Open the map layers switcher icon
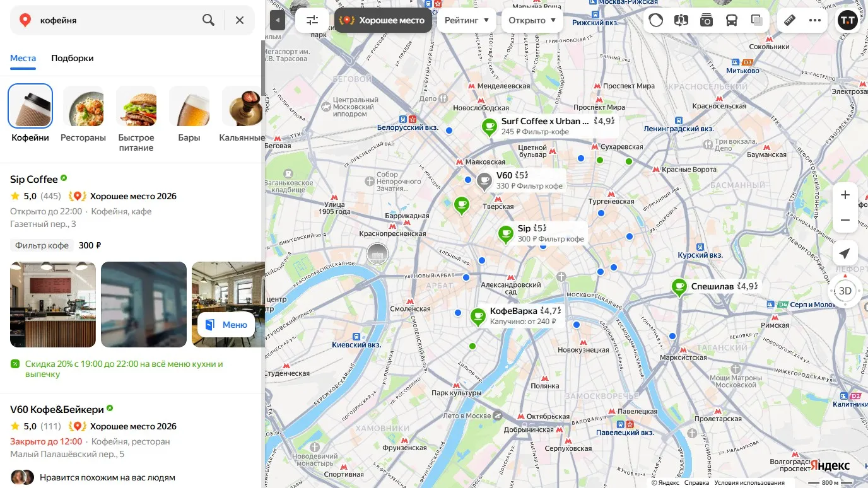 (x=756, y=20)
